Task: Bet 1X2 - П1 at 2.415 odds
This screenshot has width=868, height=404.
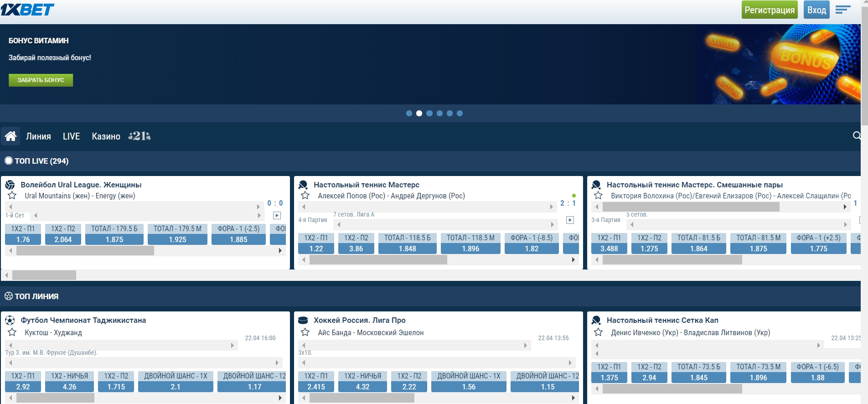Action: tap(316, 382)
